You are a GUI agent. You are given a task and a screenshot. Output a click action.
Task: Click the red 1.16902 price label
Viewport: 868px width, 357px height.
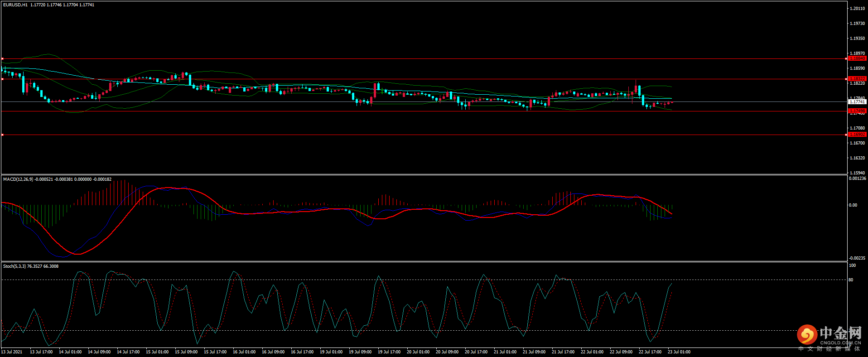[857, 135]
